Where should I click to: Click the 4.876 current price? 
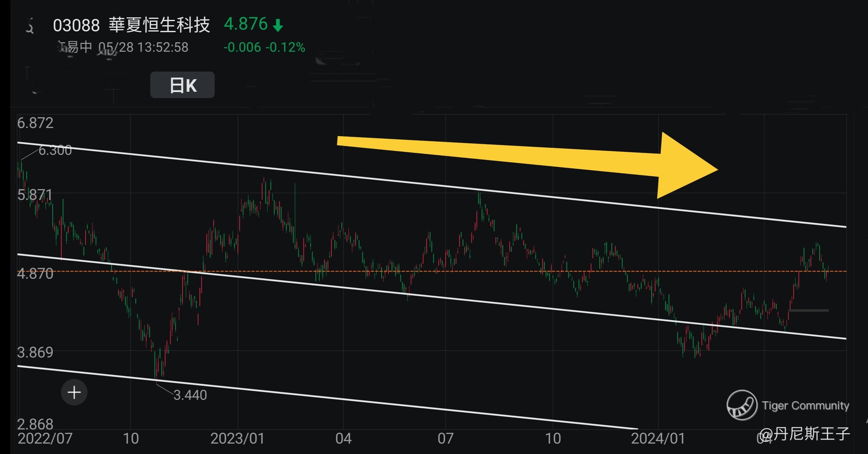(246, 24)
